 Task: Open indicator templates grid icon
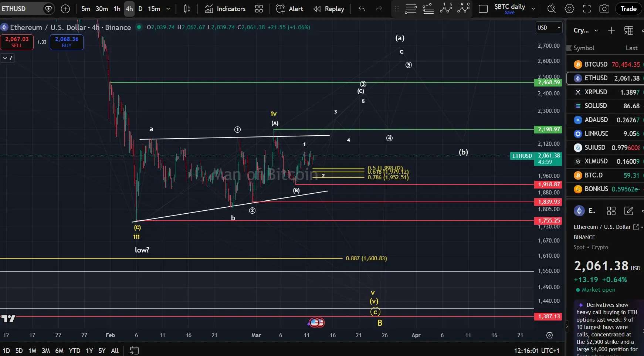click(x=259, y=9)
